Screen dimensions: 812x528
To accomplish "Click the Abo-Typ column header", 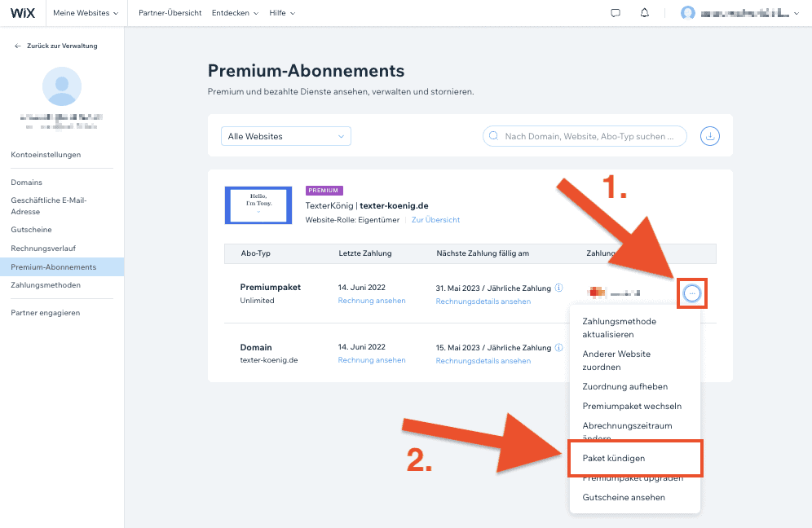I will pyautogui.click(x=255, y=253).
